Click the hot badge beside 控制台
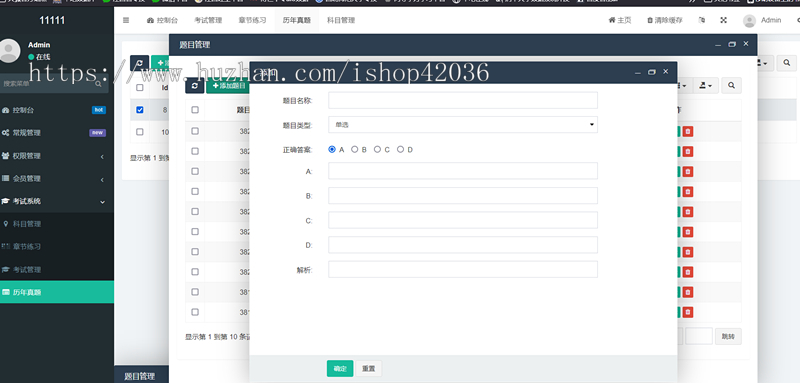This screenshot has width=800, height=383. pos(98,110)
